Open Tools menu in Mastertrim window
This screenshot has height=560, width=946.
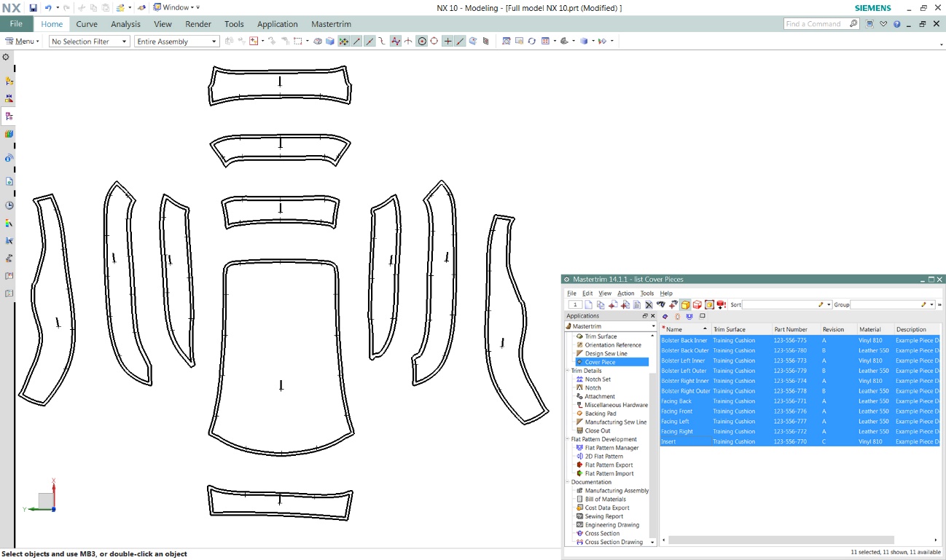pyautogui.click(x=647, y=293)
